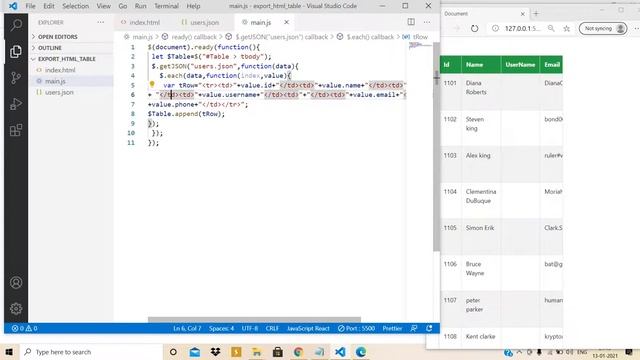Open the Help menu
Viewport: 640px width, 360px height.
coord(193,6)
